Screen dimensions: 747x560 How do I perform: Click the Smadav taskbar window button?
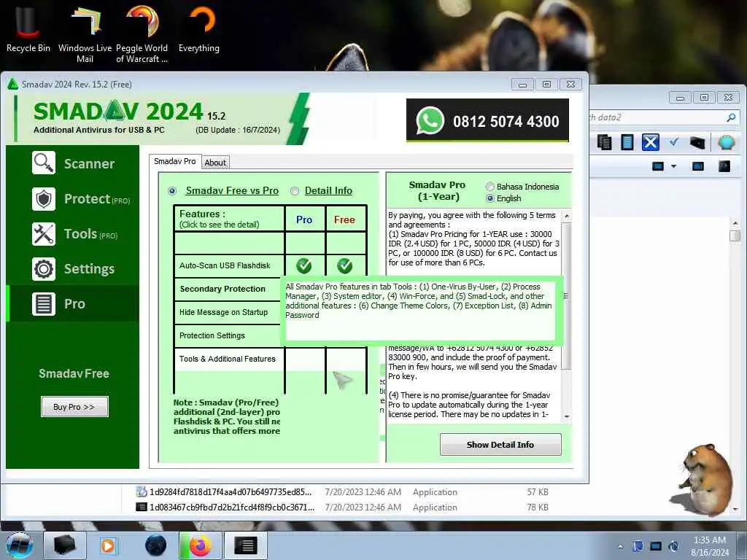point(246,545)
